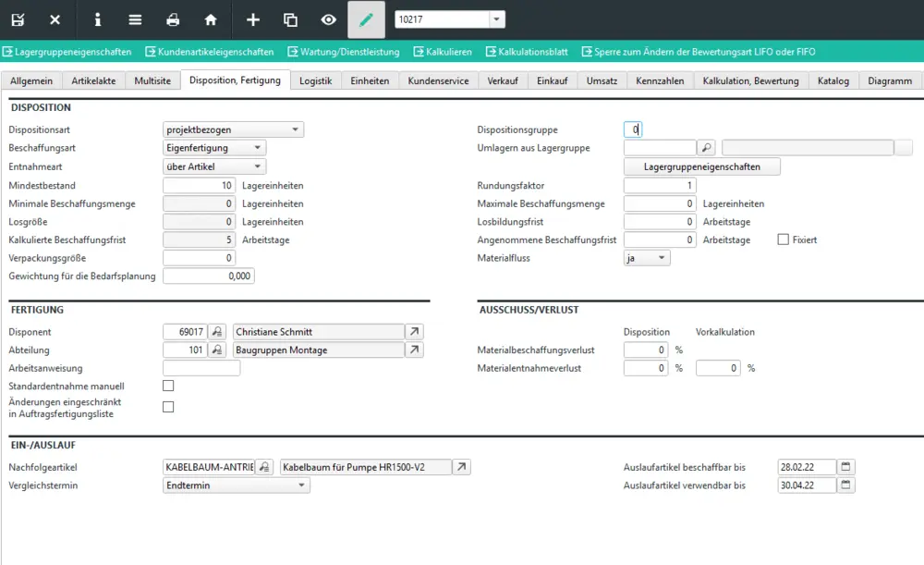The image size is (924, 565).
Task: Click Lagergruppeneigenschaften link in green bar
Action: [x=67, y=52]
